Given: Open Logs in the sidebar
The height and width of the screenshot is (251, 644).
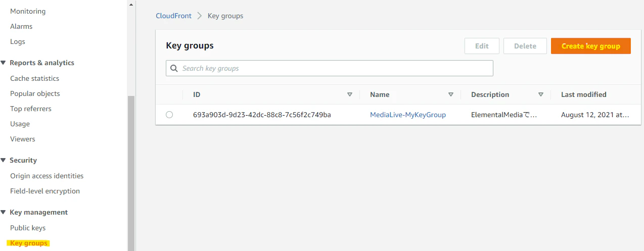Looking at the screenshot, I should (18, 41).
